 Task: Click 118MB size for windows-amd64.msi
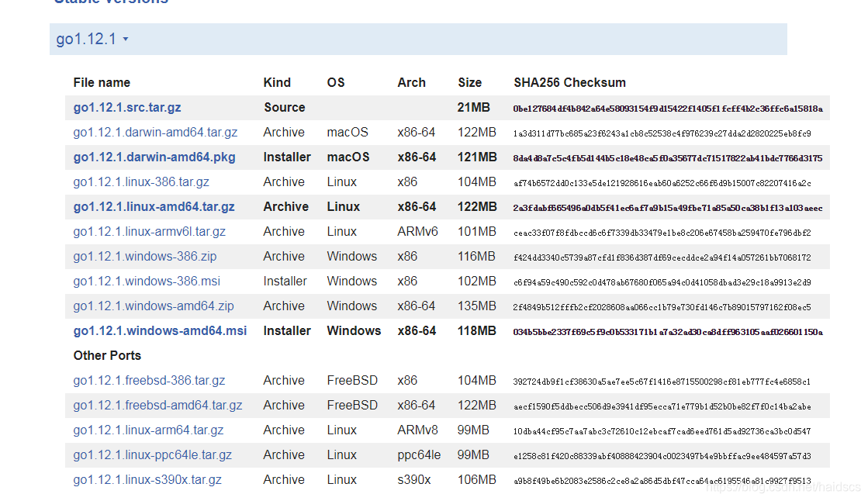tap(476, 331)
